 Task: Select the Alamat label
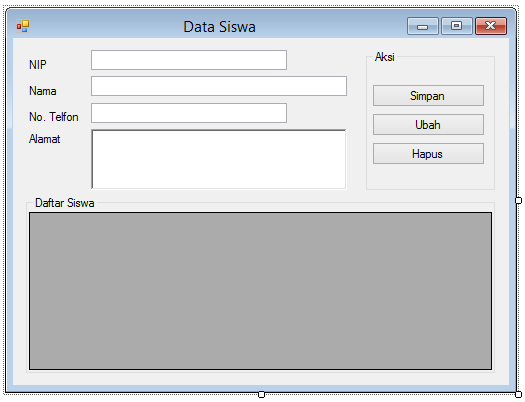(45, 139)
